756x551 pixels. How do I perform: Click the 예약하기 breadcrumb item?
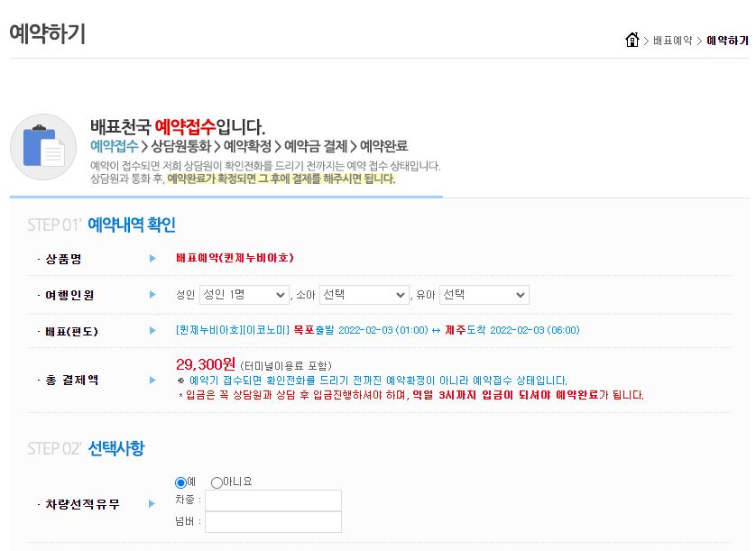tap(727, 41)
